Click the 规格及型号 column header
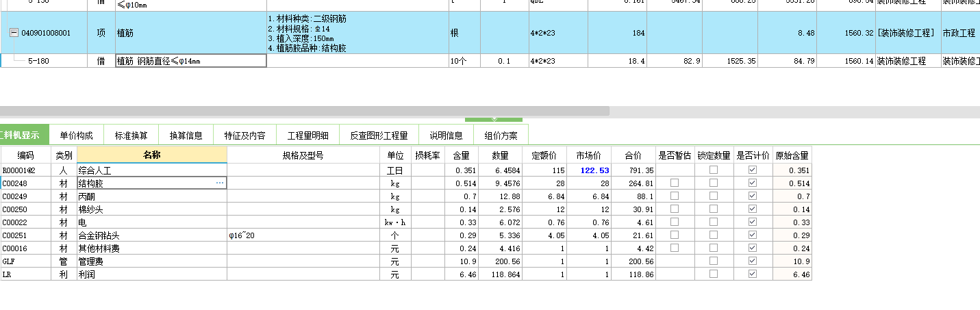 tap(303, 155)
